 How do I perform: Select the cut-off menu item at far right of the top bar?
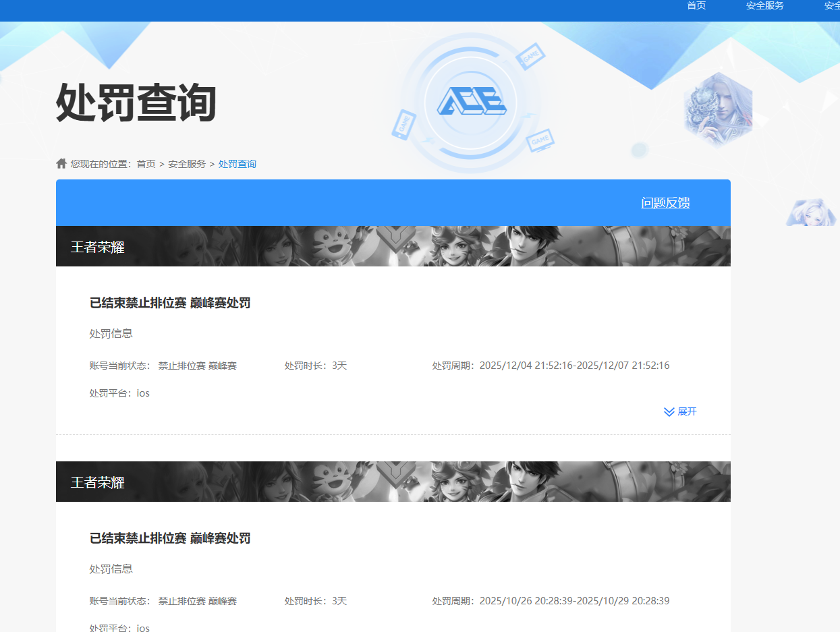pos(832,5)
